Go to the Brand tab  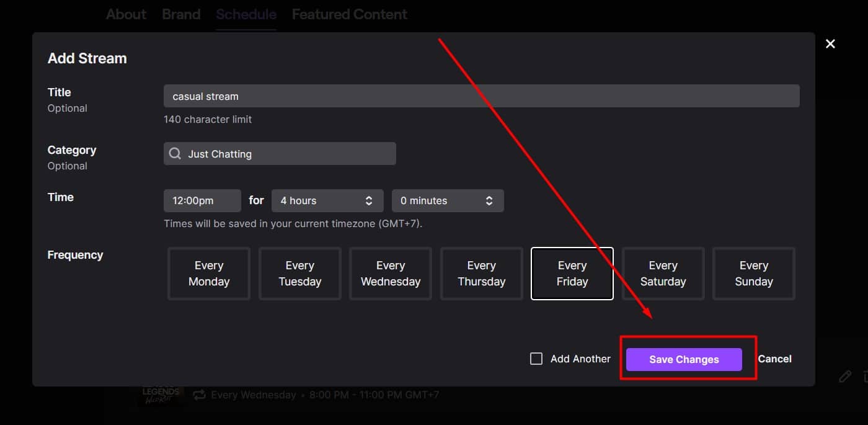(181, 14)
